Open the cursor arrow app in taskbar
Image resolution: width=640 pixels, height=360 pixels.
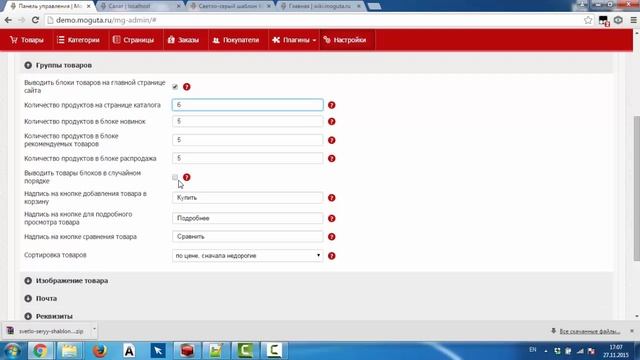pos(158,351)
